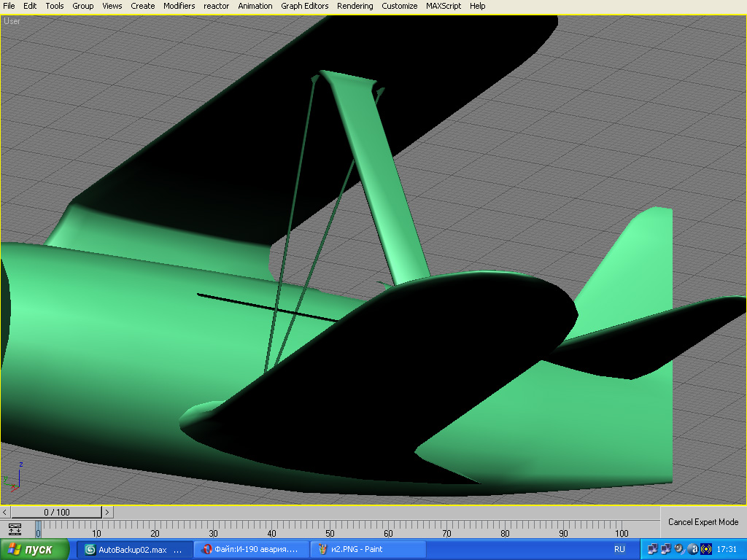Open the Customize menu
Image resolution: width=747 pixels, height=560 pixels.
pyautogui.click(x=399, y=6)
